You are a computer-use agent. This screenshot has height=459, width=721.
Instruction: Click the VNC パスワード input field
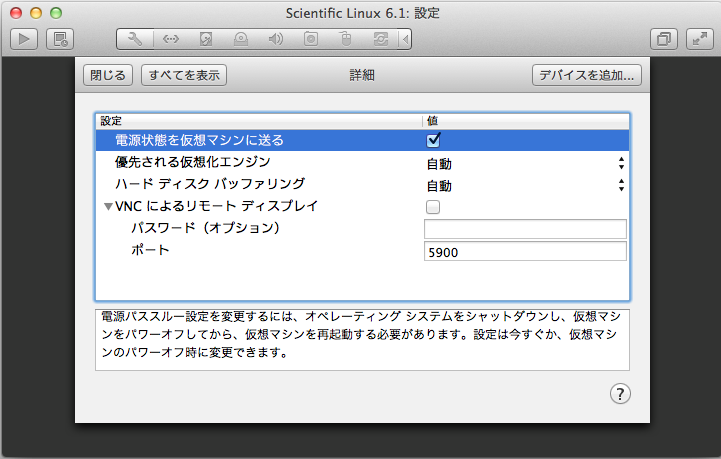pos(525,229)
